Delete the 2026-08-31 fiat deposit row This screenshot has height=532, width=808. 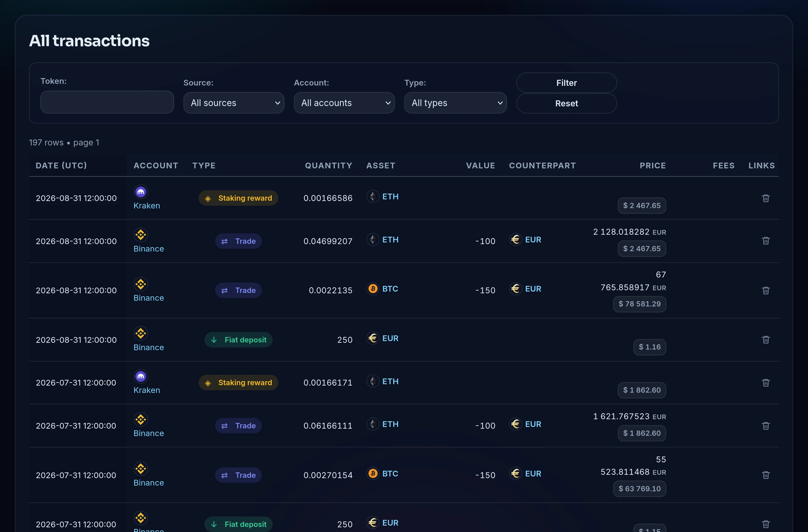pyautogui.click(x=766, y=340)
